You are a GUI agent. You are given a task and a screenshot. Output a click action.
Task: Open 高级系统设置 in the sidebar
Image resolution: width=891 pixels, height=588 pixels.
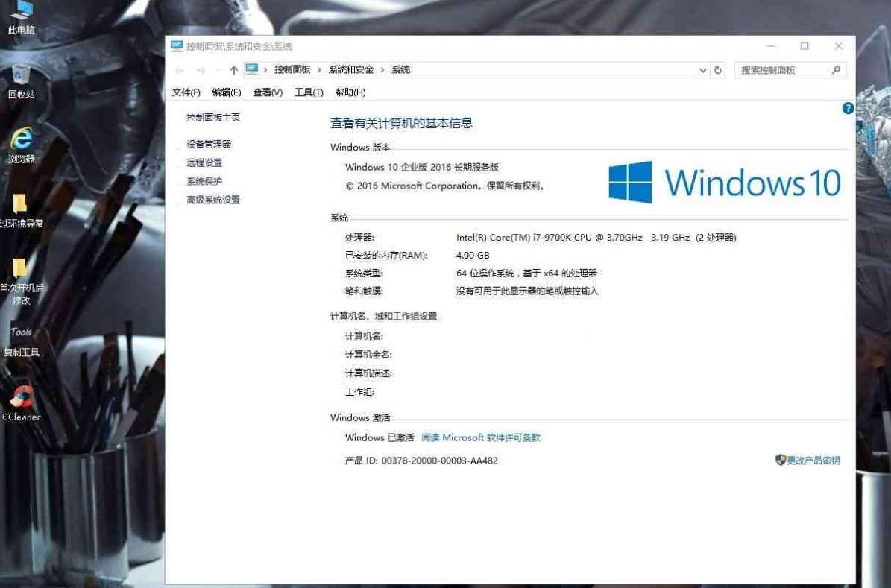tap(214, 200)
